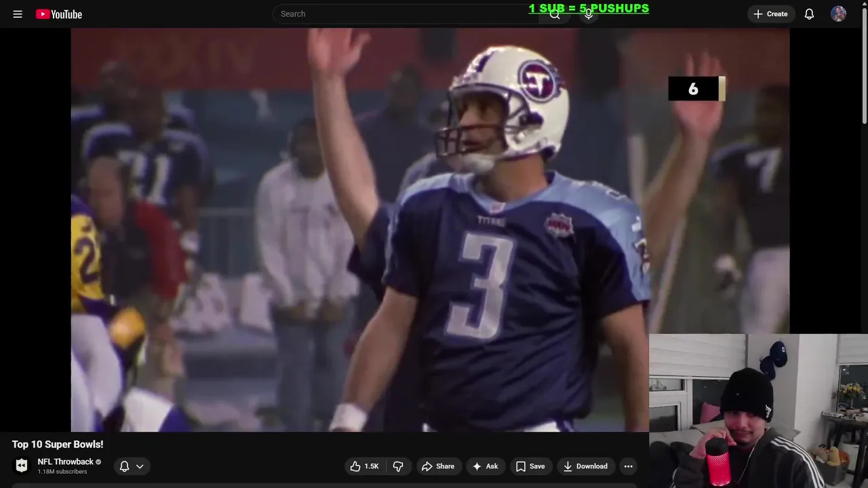
Task: Dislike the video with thumbs down
Action: click(398, 466)
